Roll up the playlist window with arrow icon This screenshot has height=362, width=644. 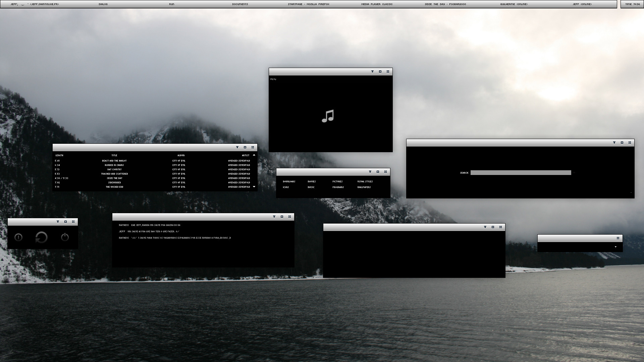click(x=237, y=147)
